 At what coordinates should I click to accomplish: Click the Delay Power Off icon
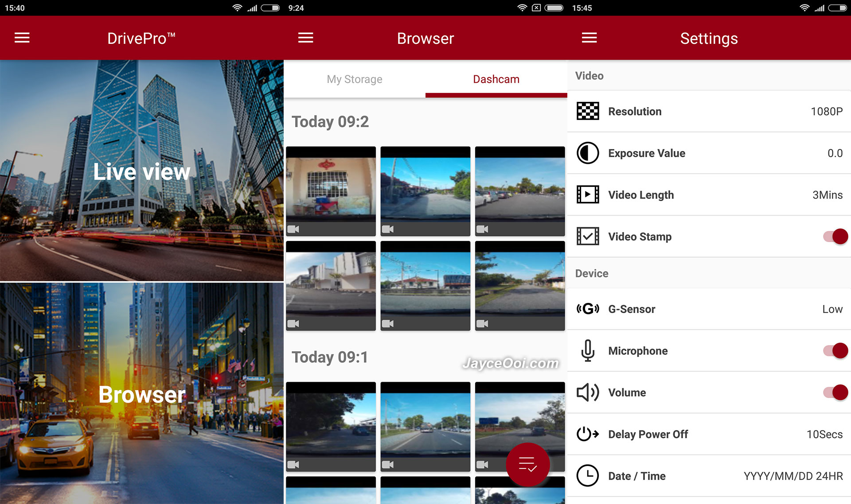588,434
